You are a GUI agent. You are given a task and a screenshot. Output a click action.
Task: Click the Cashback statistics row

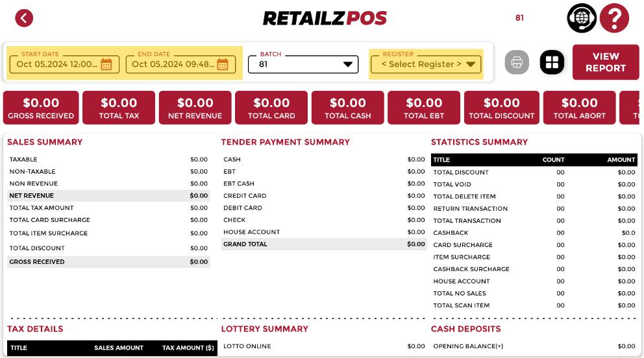[534, 233]
